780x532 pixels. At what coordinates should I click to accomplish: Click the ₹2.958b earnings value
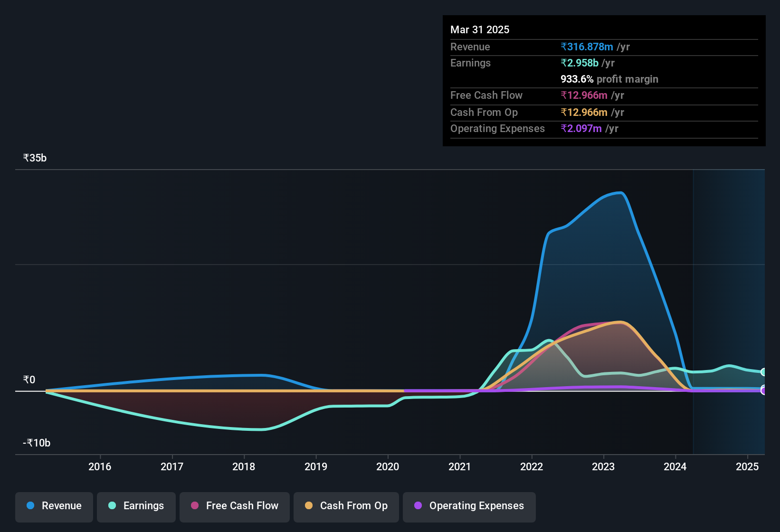pos(580,63)
